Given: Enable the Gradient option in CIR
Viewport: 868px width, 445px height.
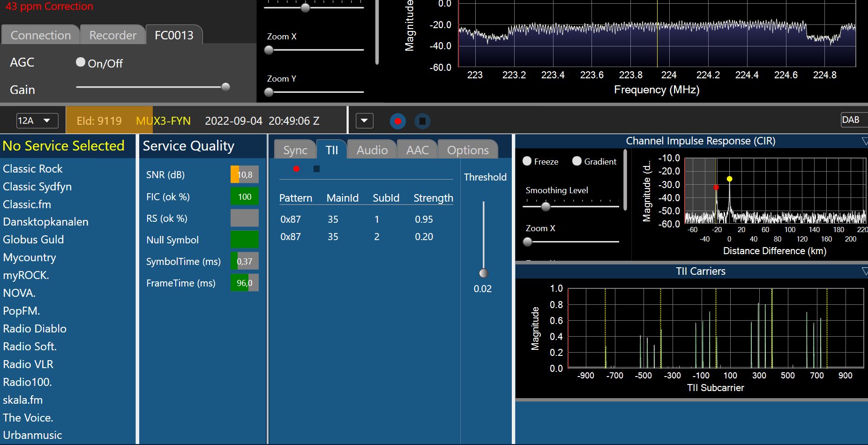Looking at the screenshot, I should (577, 161).
